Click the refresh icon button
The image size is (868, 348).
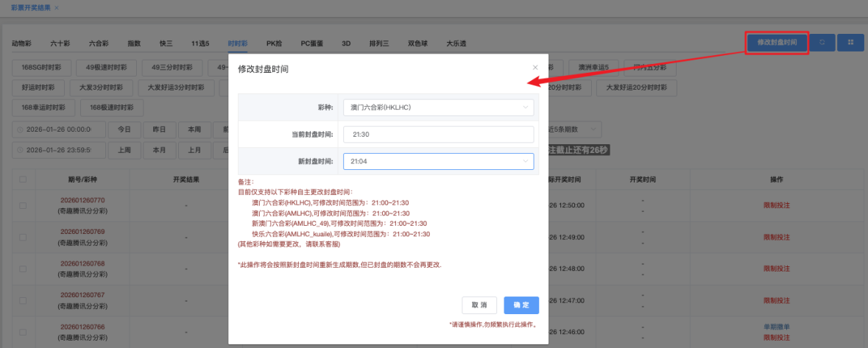[x=822, y=43]
